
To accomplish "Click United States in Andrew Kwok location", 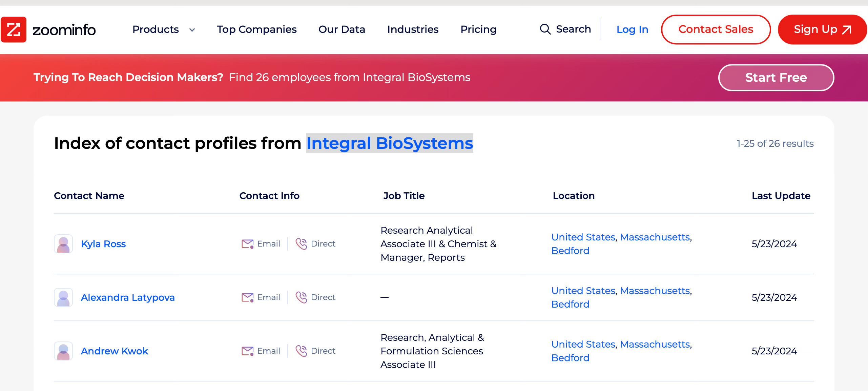I will coord(583,344).
